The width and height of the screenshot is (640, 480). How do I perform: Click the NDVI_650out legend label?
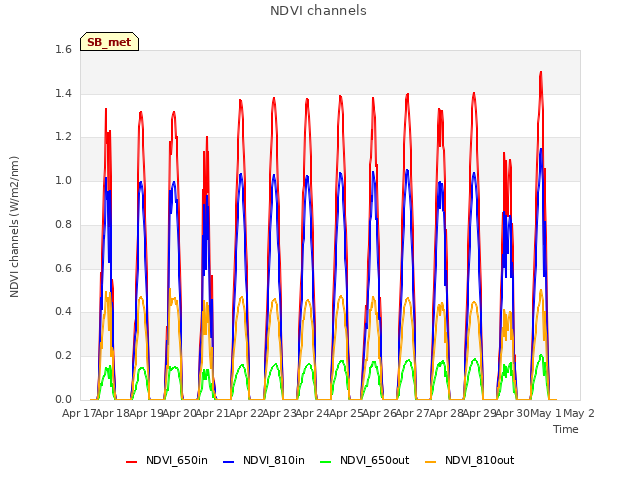tap(374, 460)
